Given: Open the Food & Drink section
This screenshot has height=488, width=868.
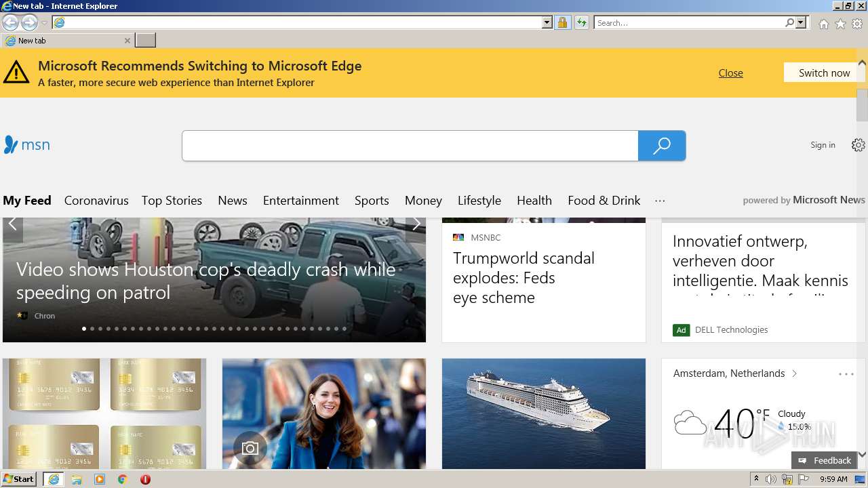Looking at the screenshot, I should point(604,201).
